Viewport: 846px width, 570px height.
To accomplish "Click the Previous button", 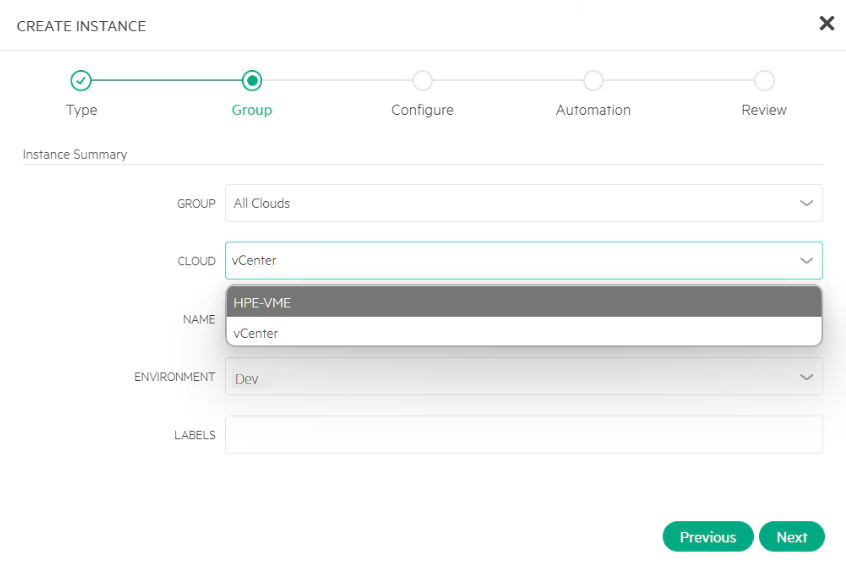I will 707,537.
